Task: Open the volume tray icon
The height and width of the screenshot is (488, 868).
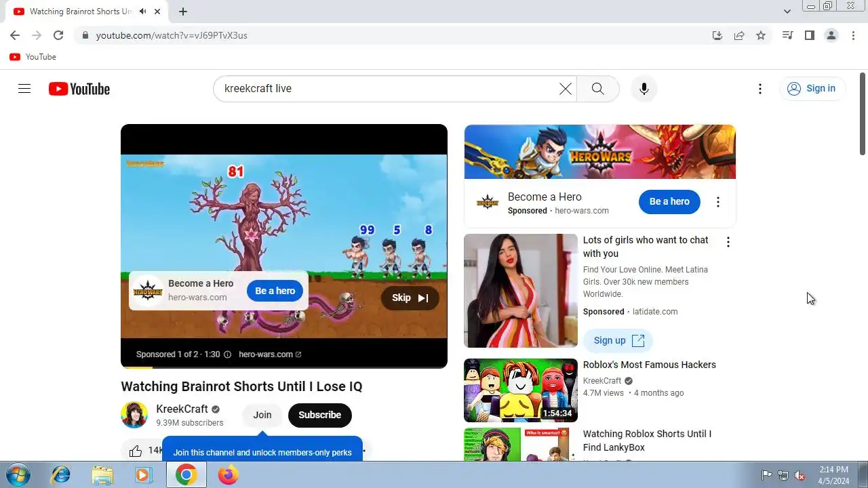Action: coord(800,475)
